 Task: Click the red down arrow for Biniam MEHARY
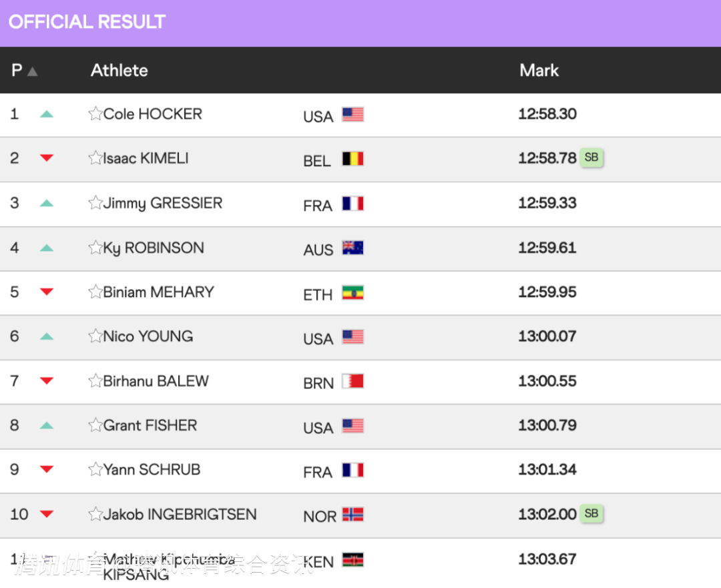47,292
